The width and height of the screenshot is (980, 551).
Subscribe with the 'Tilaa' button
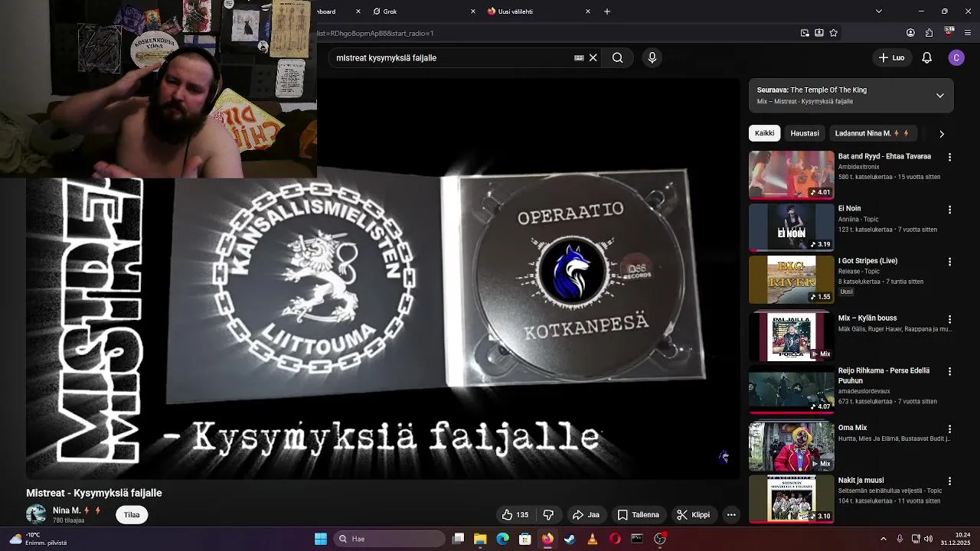[x=132, y=515]
